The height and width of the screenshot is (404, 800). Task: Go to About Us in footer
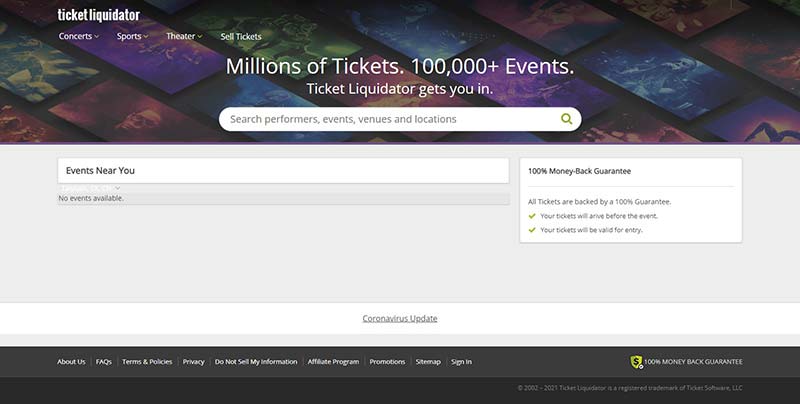[x=71, y=362]
